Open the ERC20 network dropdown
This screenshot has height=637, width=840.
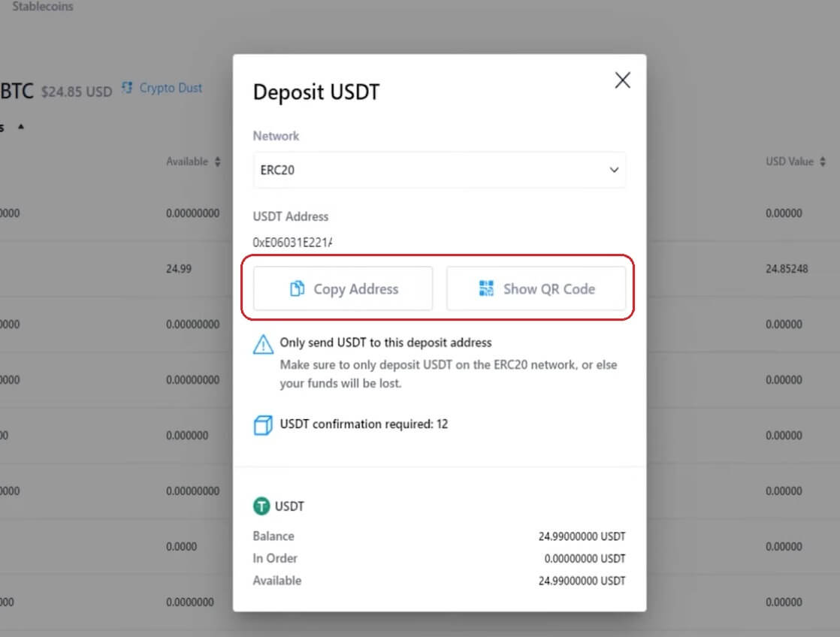tap(440, 170)
